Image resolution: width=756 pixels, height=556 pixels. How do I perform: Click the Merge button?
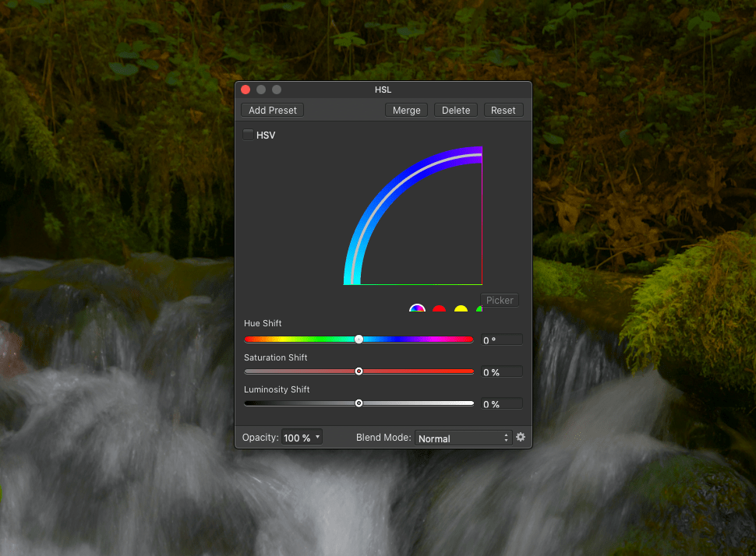click(x=406, y=111)
